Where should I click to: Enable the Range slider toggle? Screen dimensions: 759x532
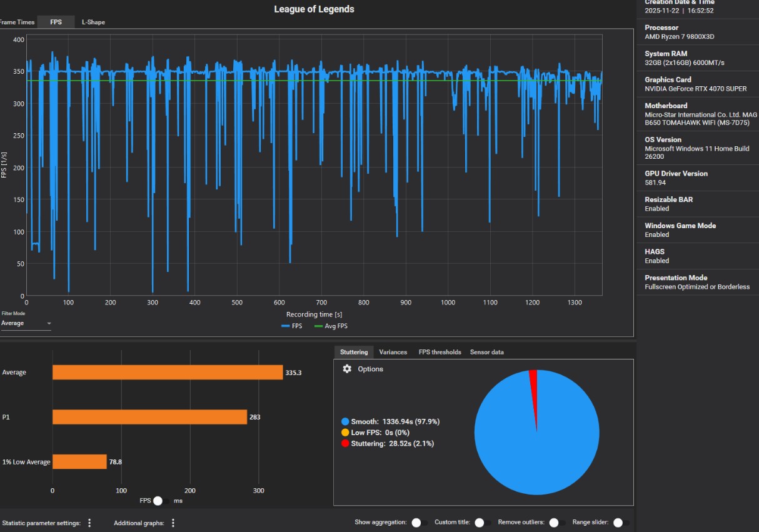click(621, 523)
